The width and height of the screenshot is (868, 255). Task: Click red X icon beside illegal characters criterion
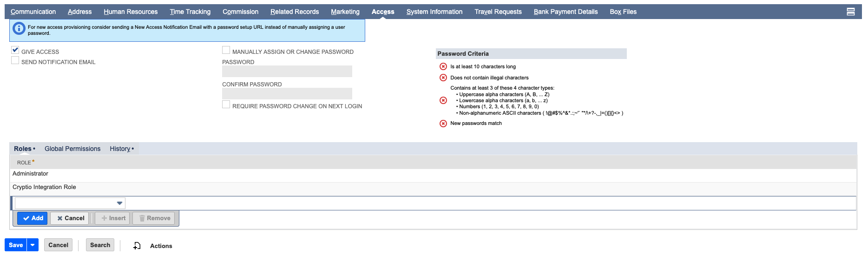click(x=443, y=78)
